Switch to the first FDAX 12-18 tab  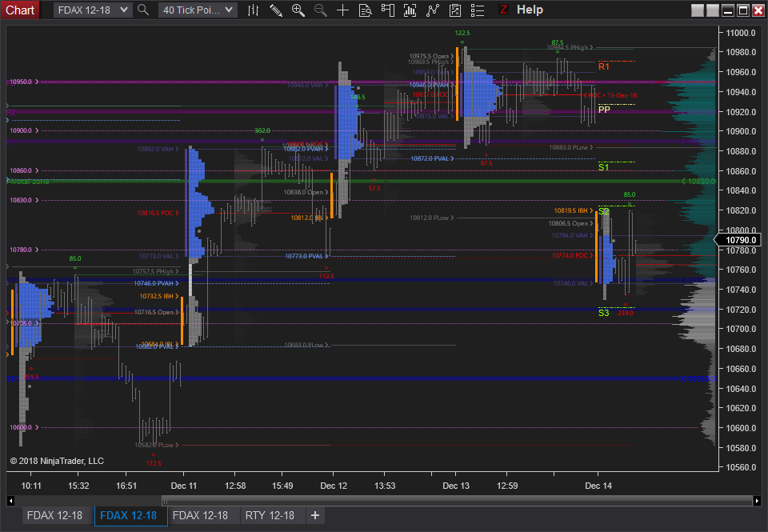pos(54,515)
